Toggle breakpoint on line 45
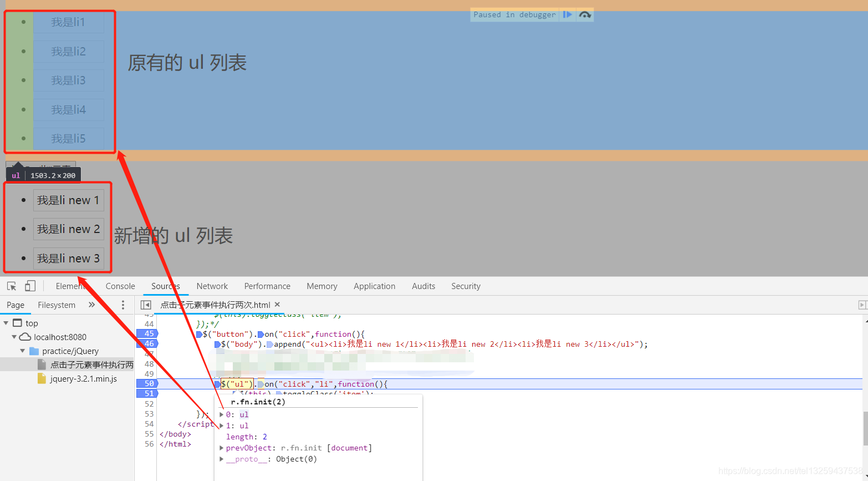868x481 pixels. tap(147, 333)
